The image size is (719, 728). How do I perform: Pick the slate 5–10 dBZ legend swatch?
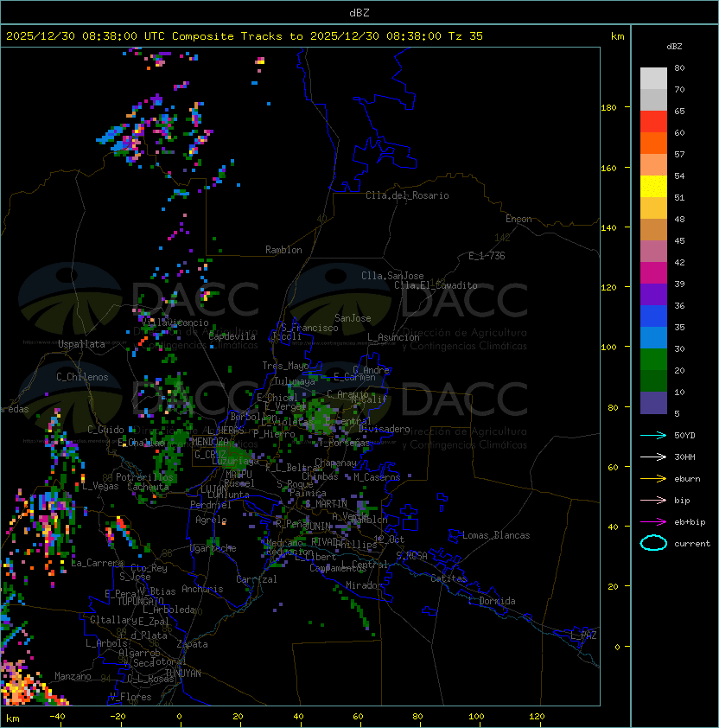point(653,403)
